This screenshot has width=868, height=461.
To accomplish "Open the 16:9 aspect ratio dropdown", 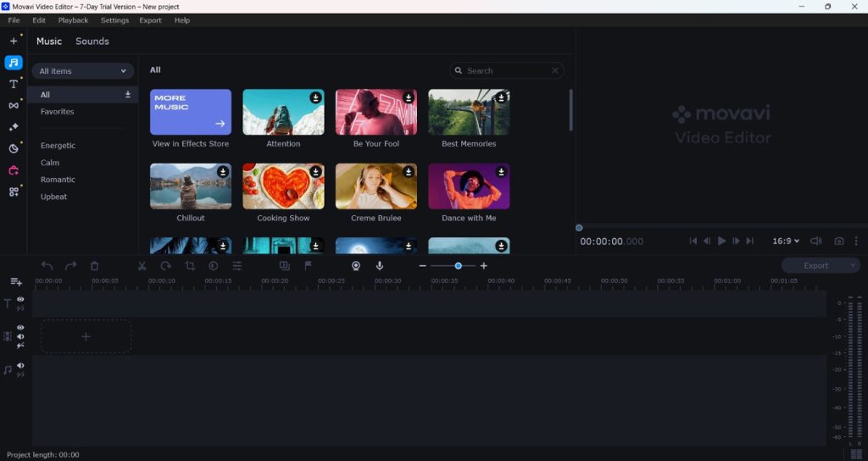I will coord(786,242).
